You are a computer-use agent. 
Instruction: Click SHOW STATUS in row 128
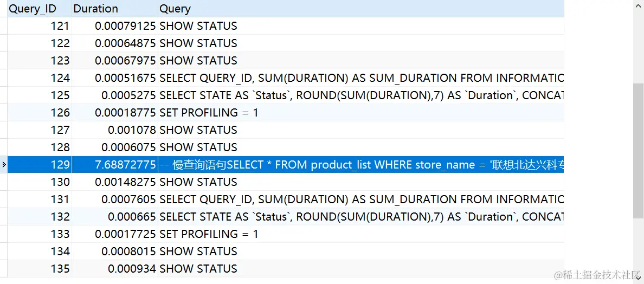tap(198, 147)
